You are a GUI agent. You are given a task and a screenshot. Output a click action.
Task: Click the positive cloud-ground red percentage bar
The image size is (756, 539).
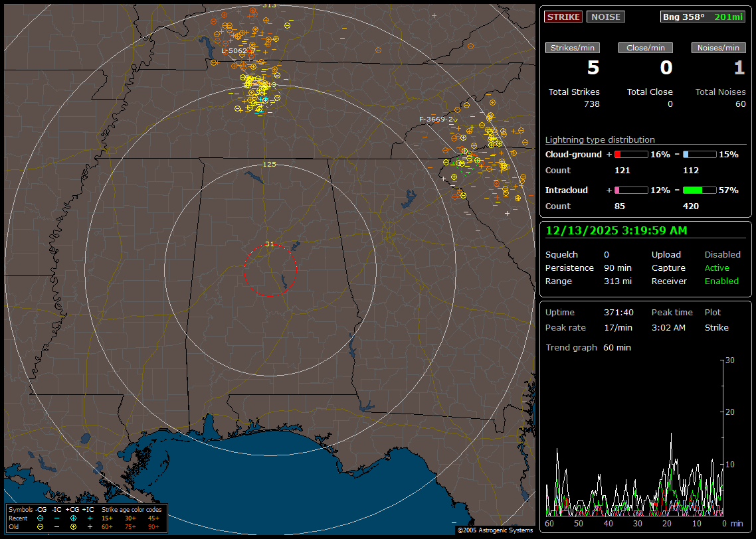630,154
